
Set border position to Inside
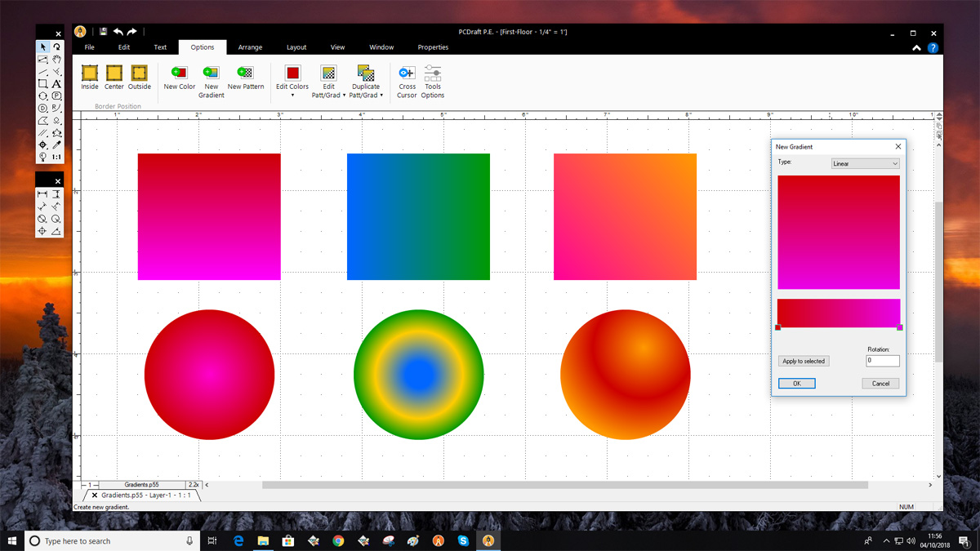pos(90,73)
